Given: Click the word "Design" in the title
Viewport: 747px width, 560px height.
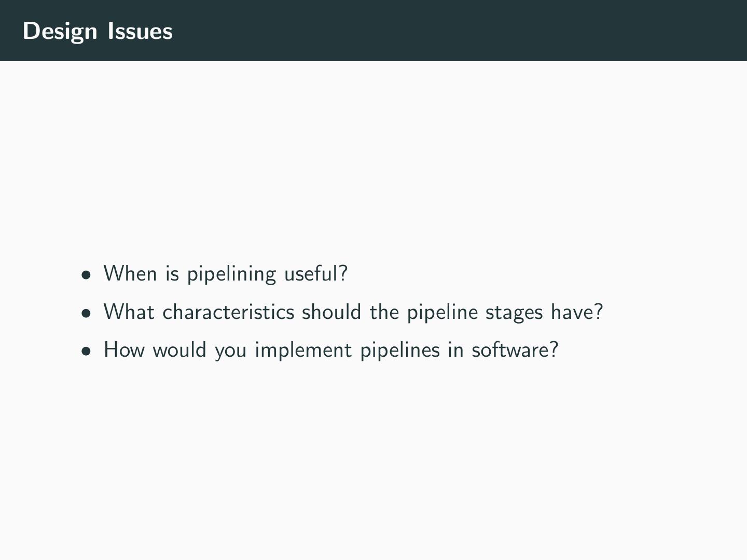Looking at the screenshot, I should 60,32.
